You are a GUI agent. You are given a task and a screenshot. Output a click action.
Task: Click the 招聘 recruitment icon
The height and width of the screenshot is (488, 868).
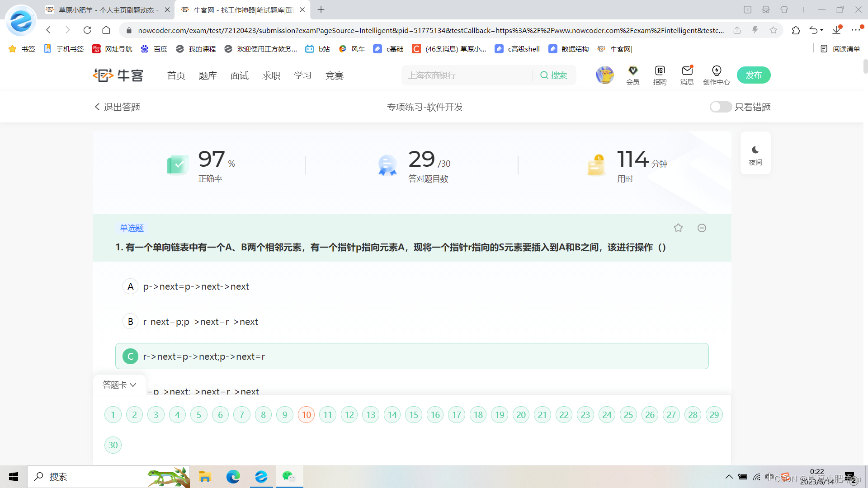coord(660,75)
